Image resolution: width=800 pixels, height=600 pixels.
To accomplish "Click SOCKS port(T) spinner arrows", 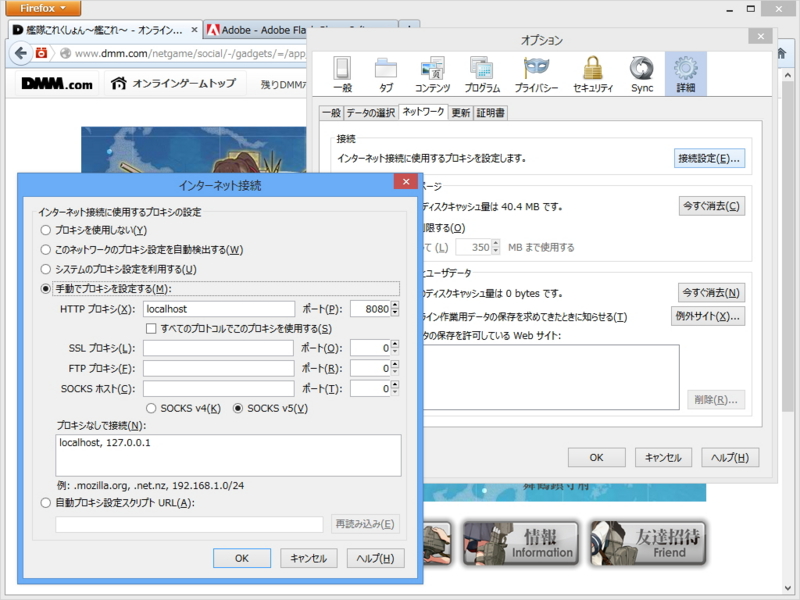I will click(x=395, y=388).
